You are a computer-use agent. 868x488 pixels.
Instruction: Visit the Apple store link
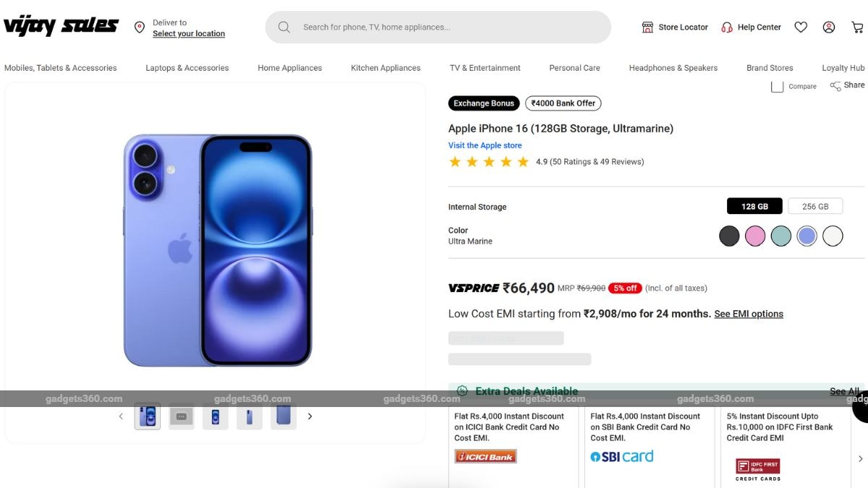point(485,145)
